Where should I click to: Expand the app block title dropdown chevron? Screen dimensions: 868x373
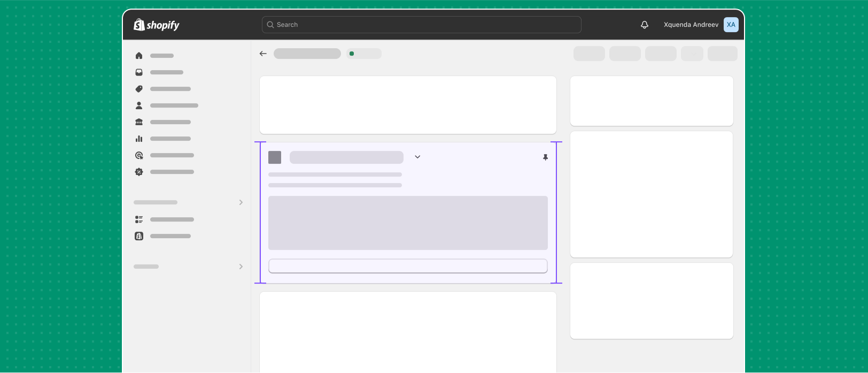coord(417,157)
